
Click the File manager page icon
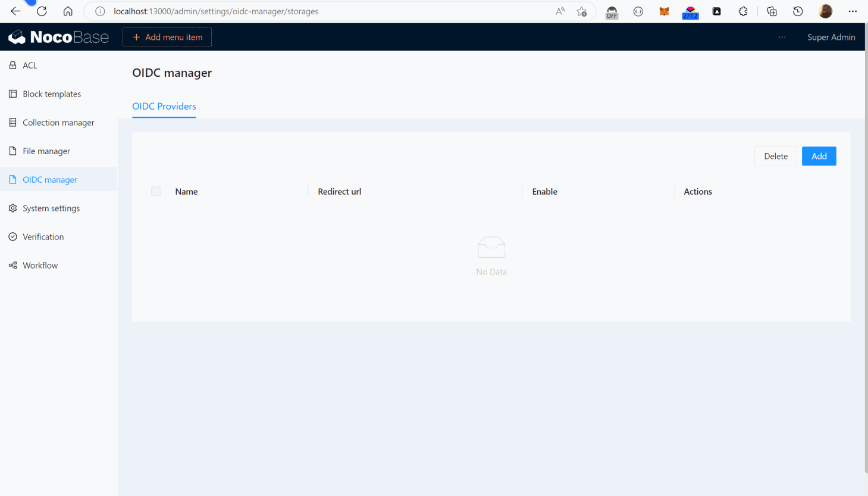tap(12, 151)
